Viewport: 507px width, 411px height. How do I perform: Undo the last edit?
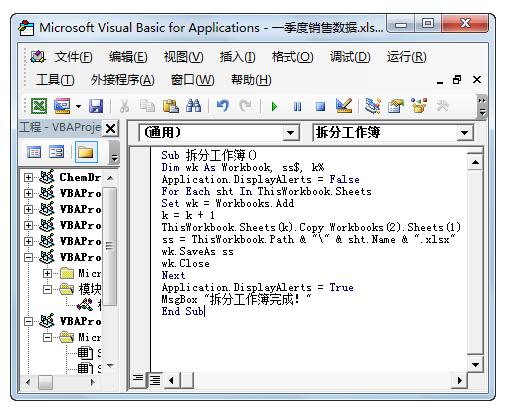coord(223,106)
